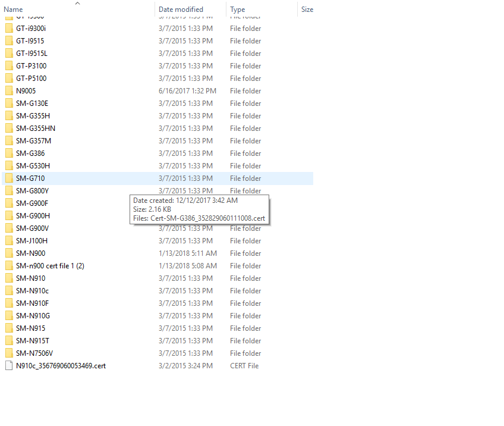Screen dimensions: 504x426
Task: Select the SM-G530H folder icon
Action: [x=9, y=166]
